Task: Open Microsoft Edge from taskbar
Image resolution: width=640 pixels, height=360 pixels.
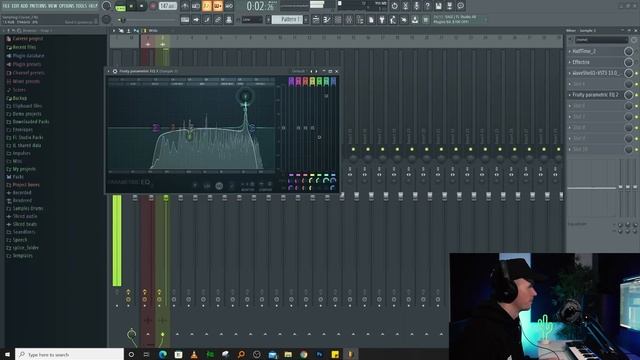Action: 162,355
